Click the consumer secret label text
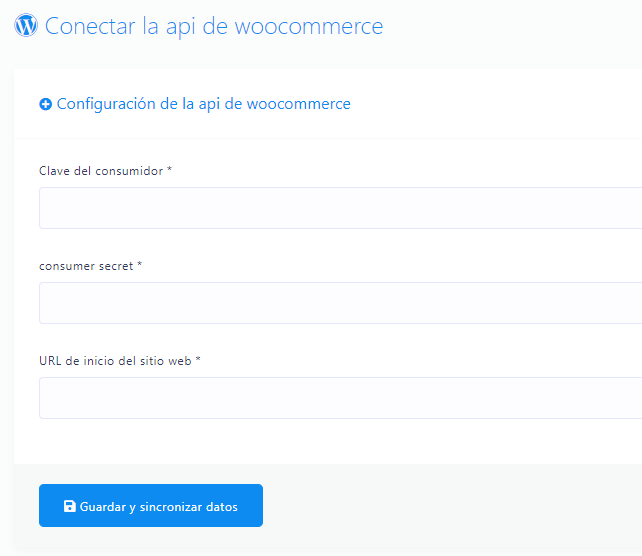The height and width of the screenshot is (556, 642). [x=86, y=266]
